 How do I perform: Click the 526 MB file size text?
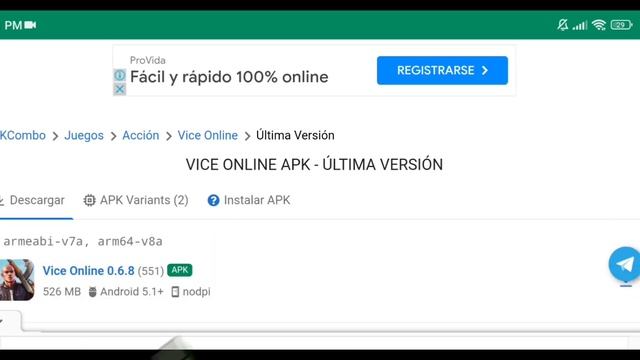click(62, 292)
